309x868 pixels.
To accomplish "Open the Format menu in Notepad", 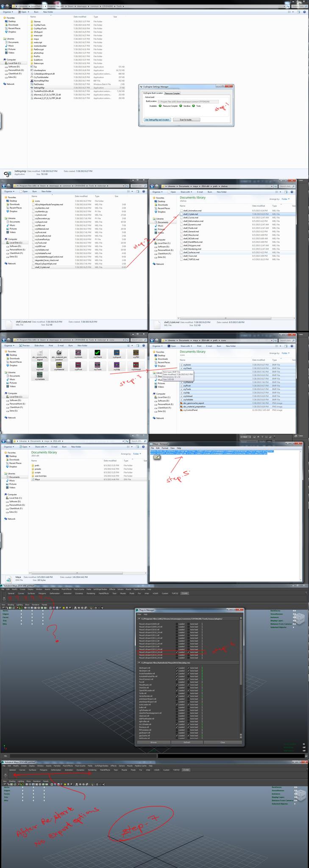I will [164, 448].
